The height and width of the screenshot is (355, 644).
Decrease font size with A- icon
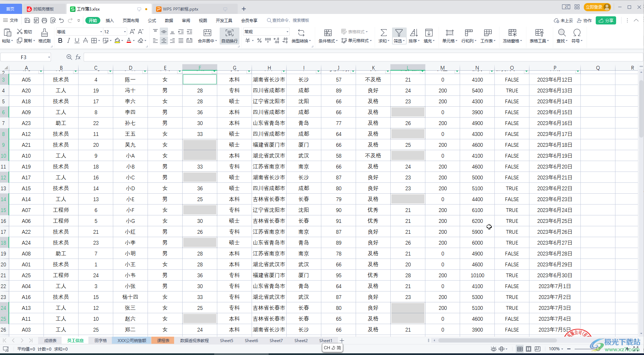pos(141,32)
